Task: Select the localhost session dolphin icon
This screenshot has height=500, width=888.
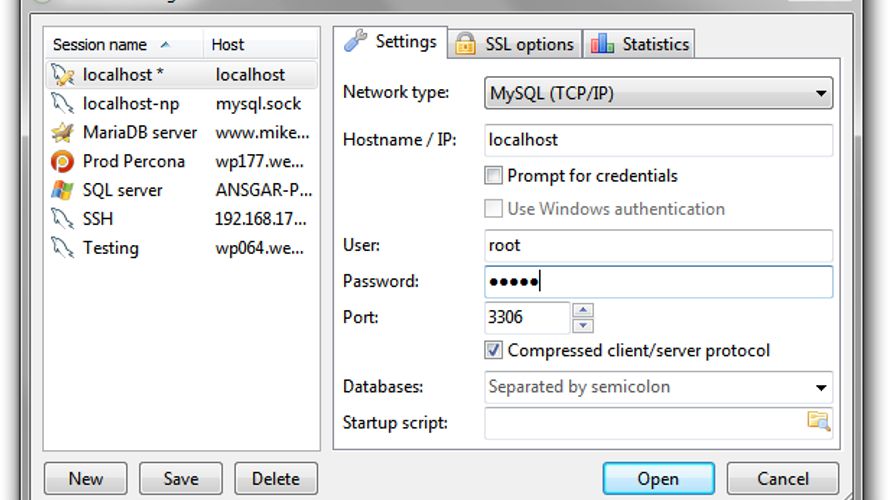Action: click(x=62, y=75)
